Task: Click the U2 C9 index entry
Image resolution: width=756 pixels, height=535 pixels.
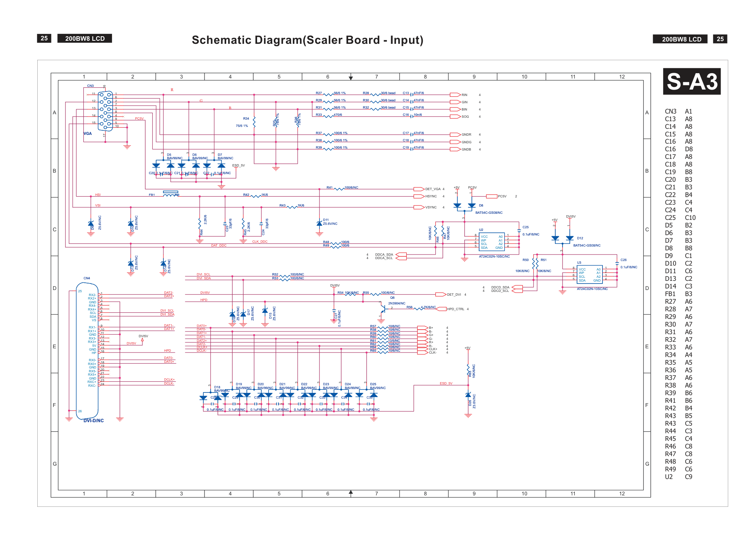Action: 678,477
